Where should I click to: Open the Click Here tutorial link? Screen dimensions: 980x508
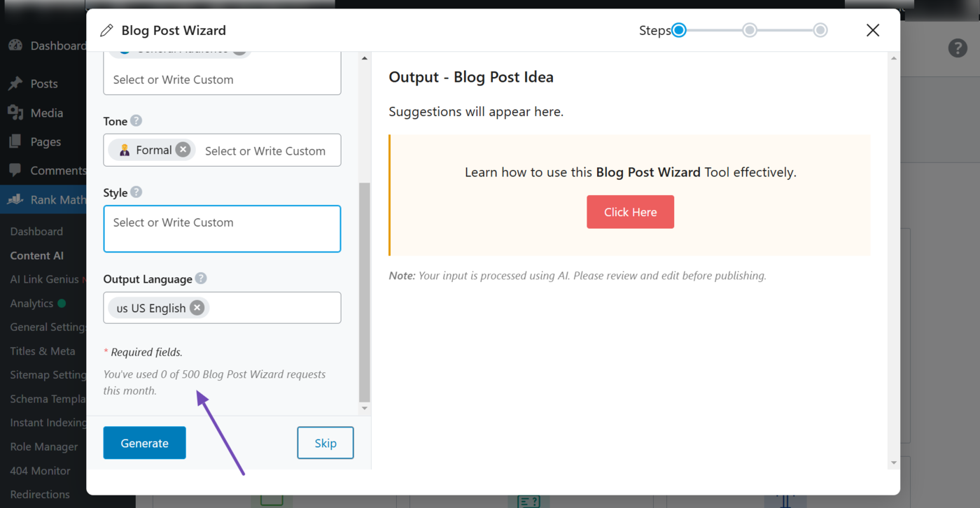coord(630,212)
